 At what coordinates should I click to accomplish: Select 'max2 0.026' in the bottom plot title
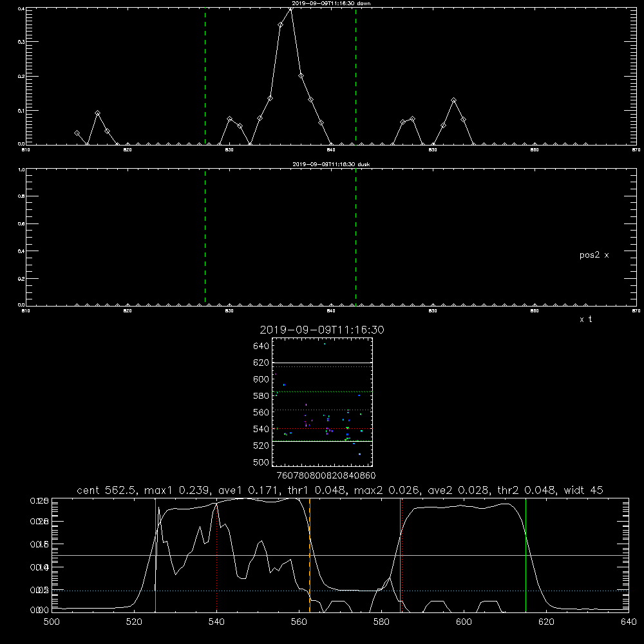click(x=386, y=490)
